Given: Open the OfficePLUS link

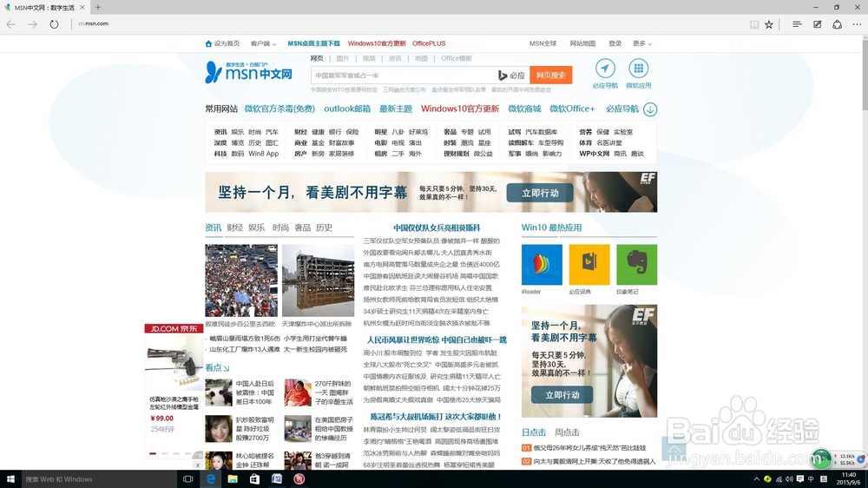Looking at the screenshot, I should (x=429, y=43).
